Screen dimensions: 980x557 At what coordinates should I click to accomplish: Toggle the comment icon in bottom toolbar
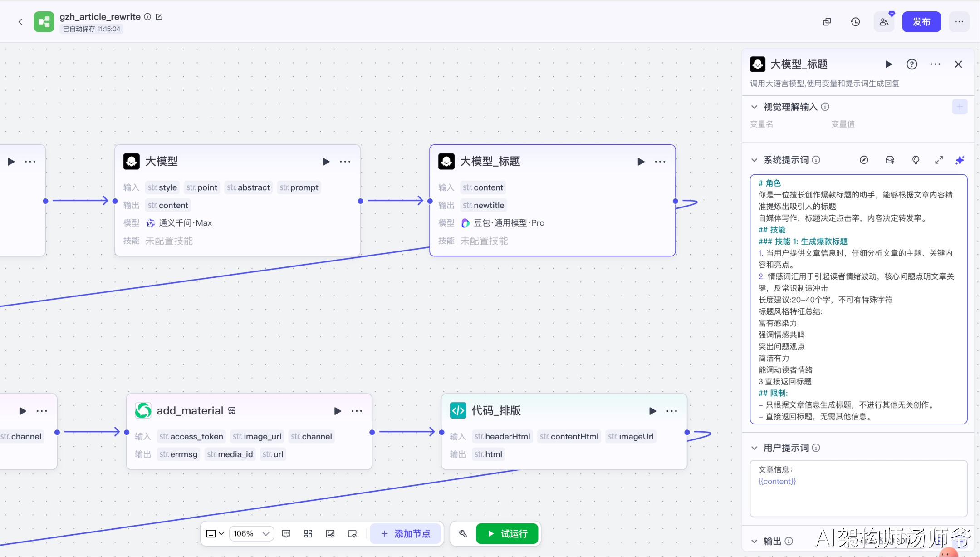[286, 534]
